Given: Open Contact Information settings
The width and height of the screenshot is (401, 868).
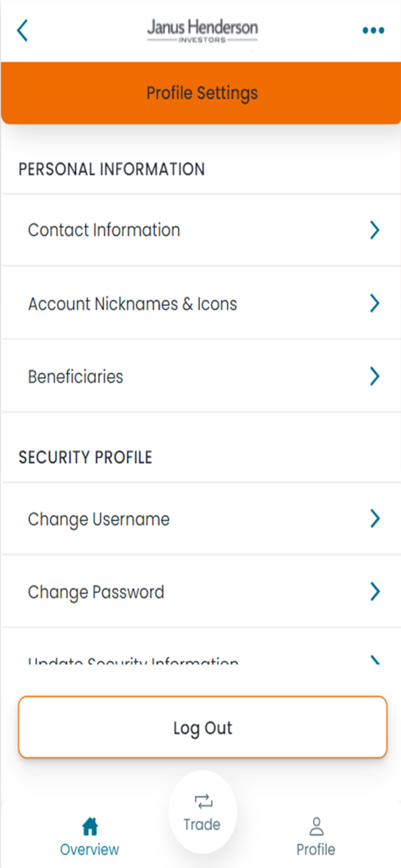Looking at the screenshot, I should (104, 230).
